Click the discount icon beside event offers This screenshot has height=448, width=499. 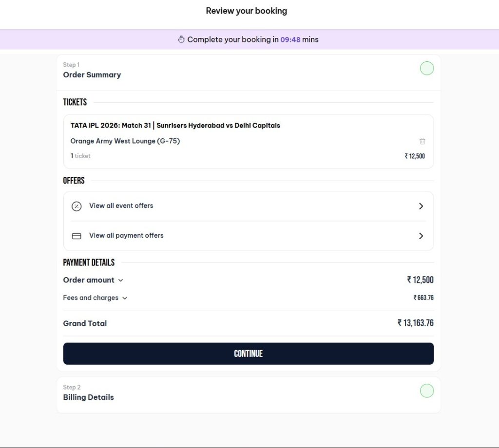tap(77, 206)
